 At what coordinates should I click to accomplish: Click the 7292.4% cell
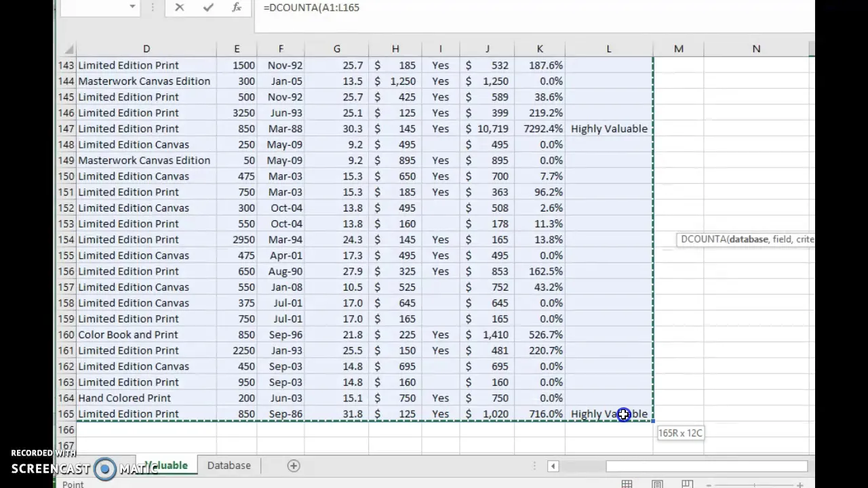[540, 129]
